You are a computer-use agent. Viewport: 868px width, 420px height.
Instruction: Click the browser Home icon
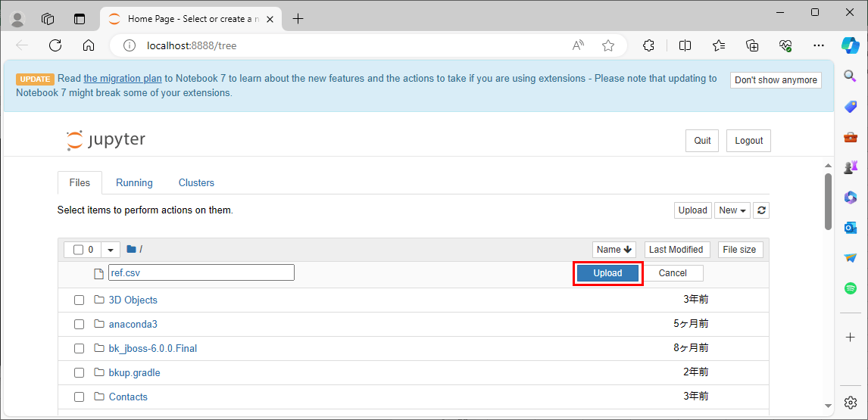point(89,45)
